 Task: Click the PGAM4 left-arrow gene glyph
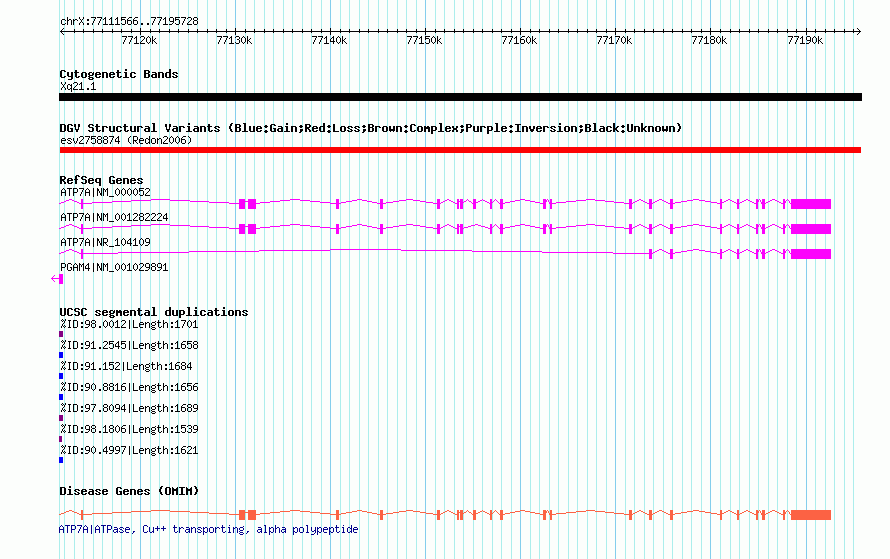(x=57, y=279)
